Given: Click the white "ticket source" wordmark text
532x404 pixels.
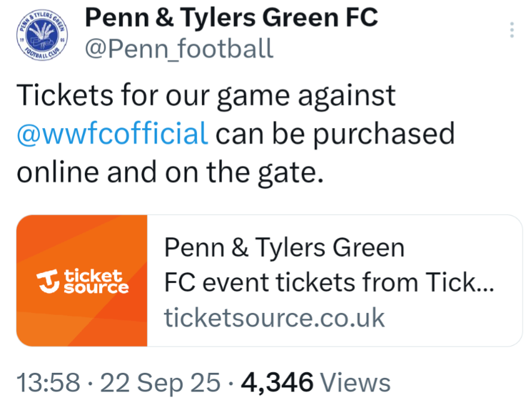Looking at the screenshot, I should [x=95, y=281].
